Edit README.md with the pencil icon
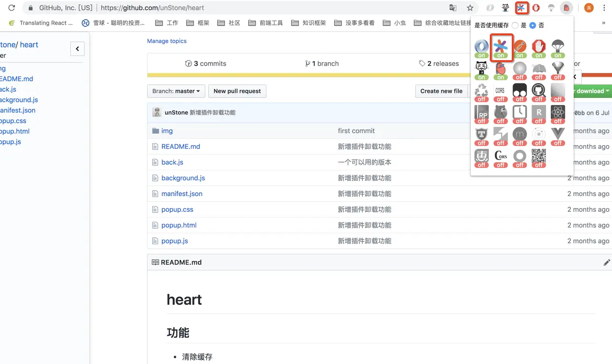Viewport: 612px width, 364px height. (607, 262)
